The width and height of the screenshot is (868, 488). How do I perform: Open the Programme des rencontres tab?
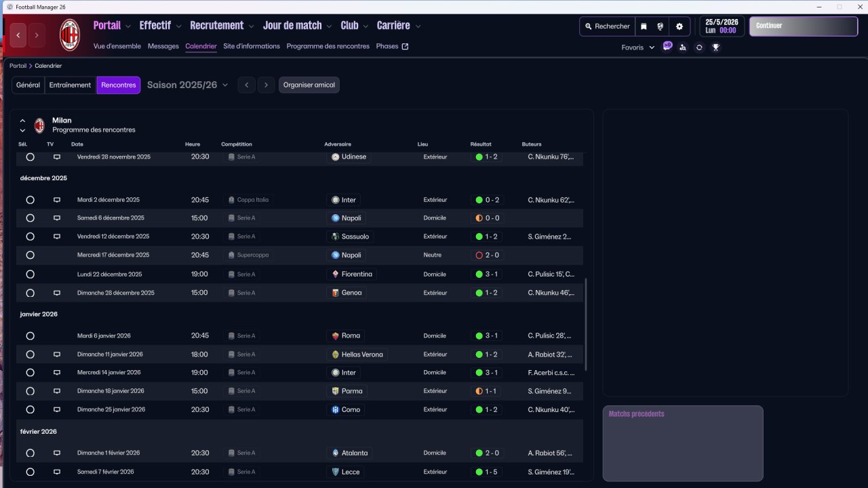(x=328, y=47)
